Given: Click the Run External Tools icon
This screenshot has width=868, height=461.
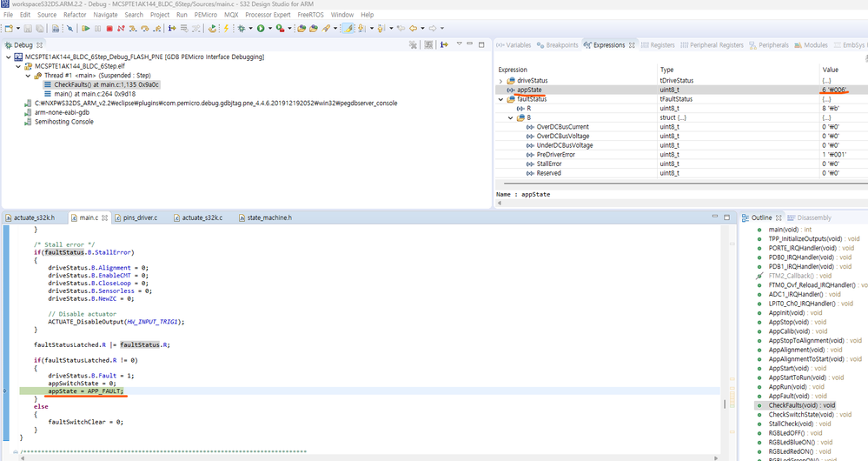Looking at the screenshot, I should (281, 28).
